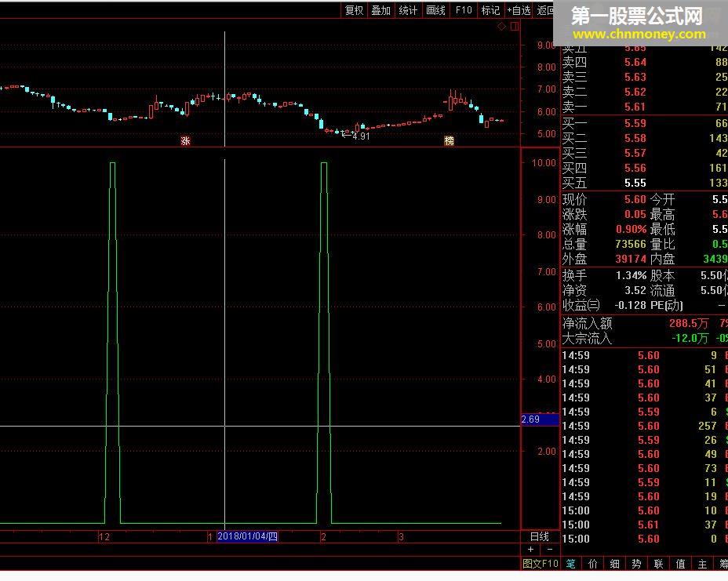
Task: Click the 收益(三) -0.128 value
Action: pyautogui.click(x=630, y=305)
